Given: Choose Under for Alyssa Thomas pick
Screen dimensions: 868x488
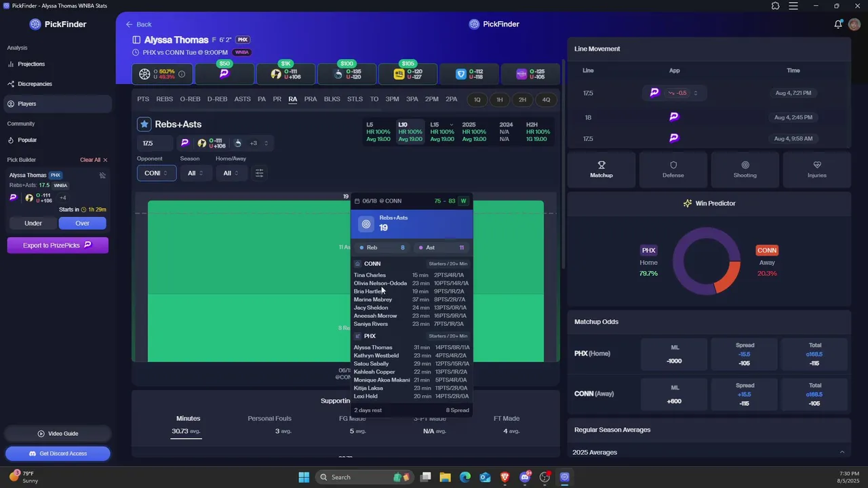Looking at the screenshot, I should point(33,223).
